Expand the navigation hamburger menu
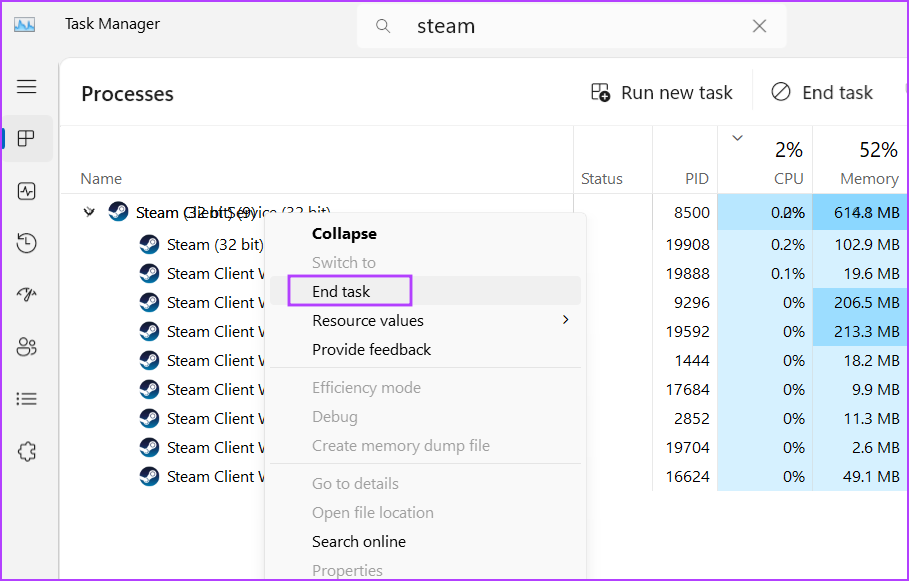This screenshot has width=909, height=581. (27, 87)
